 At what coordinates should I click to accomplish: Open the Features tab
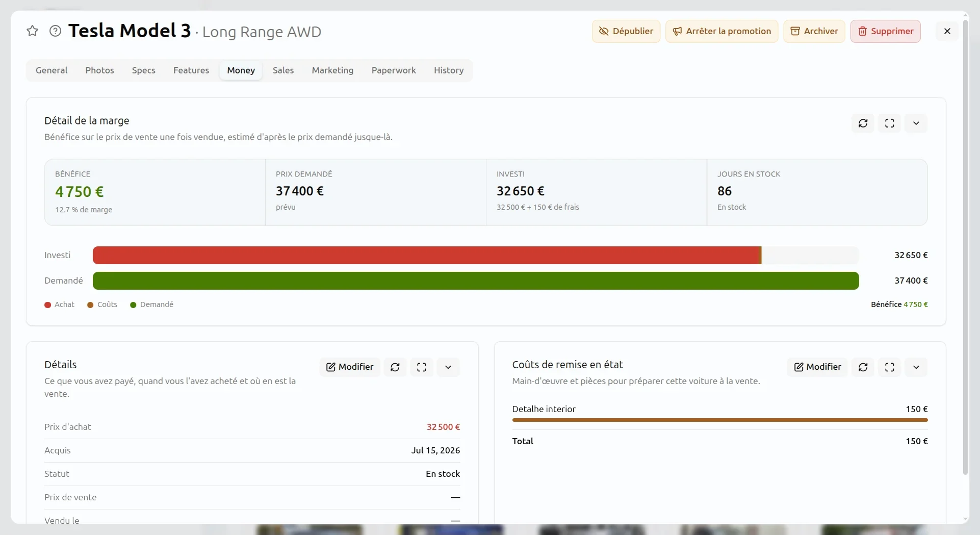tap(191, 70)
